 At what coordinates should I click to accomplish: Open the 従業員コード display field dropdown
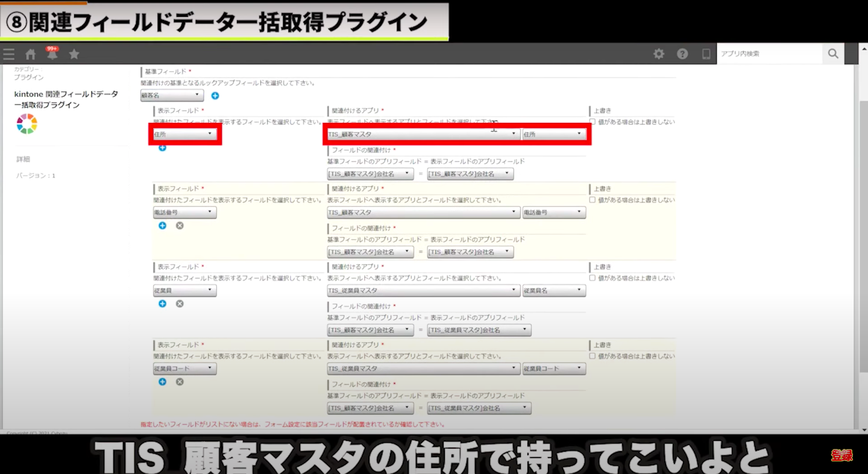click(x=184, y=369)
